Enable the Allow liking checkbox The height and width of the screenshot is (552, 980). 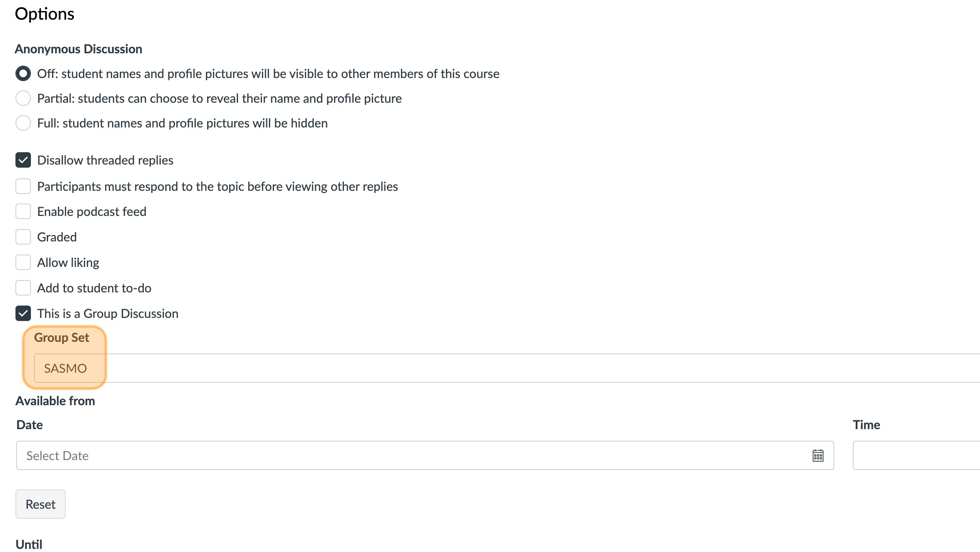[23, 262]
